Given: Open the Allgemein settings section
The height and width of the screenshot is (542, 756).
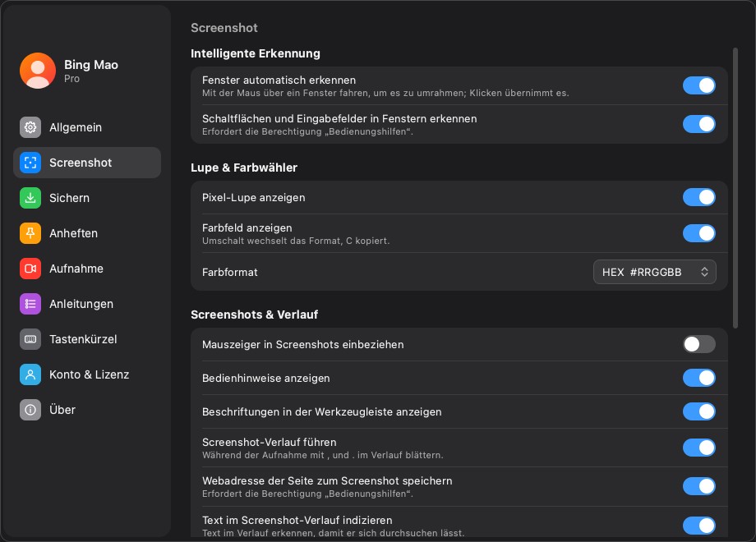Looking at the screenshot, I should click(x=87, y=127).
